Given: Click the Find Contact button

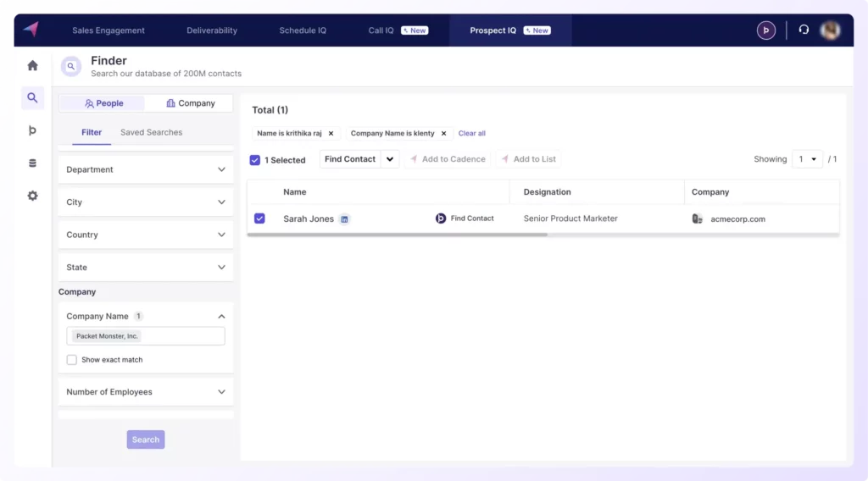Looking at the screenshot, I should coord(350,159).
